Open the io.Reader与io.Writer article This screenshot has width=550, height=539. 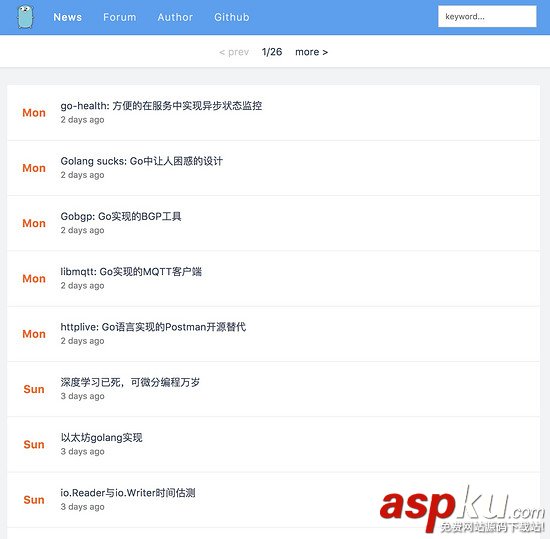(128, 493)
